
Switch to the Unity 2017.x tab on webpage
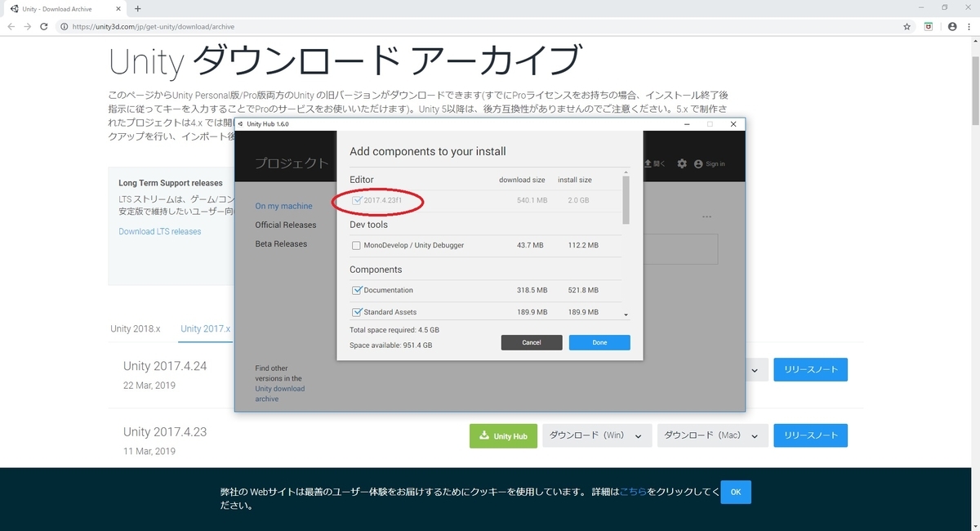pos(206,328)
